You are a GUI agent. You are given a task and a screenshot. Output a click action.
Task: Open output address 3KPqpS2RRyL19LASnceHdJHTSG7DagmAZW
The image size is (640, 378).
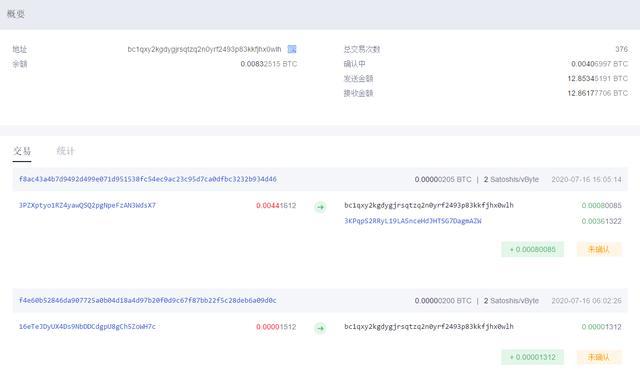pos(413,221)
